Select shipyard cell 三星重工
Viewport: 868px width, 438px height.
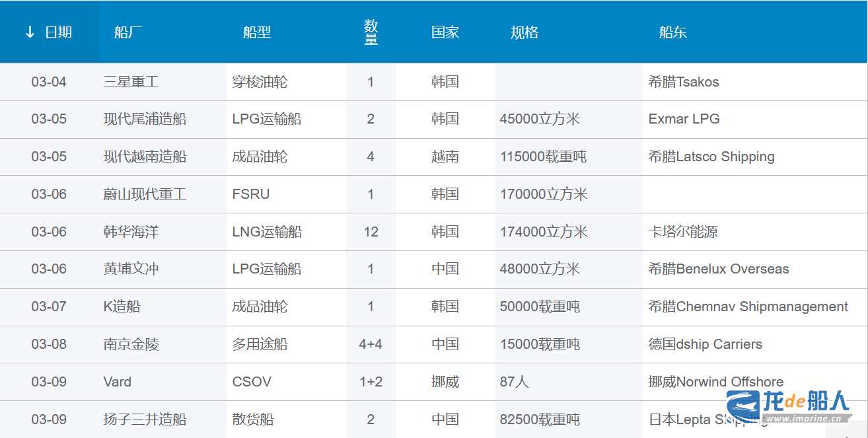(131, 82)
